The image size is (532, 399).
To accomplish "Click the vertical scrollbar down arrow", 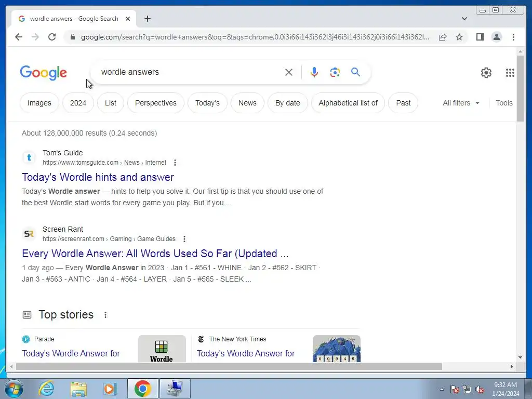I will pyautogui.click(x=520, y=357).
